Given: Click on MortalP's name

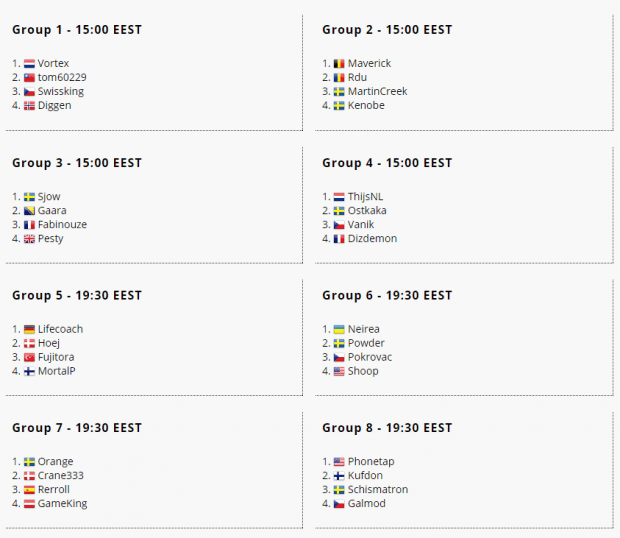Looking at the screenshot, I should 56,371.
